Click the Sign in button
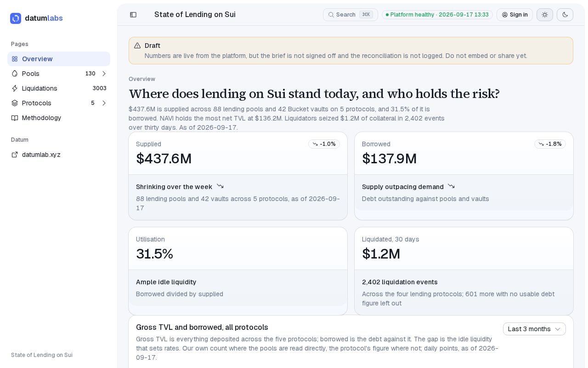The width and height of the screenshot is (588, 368). tap(514, 15)
